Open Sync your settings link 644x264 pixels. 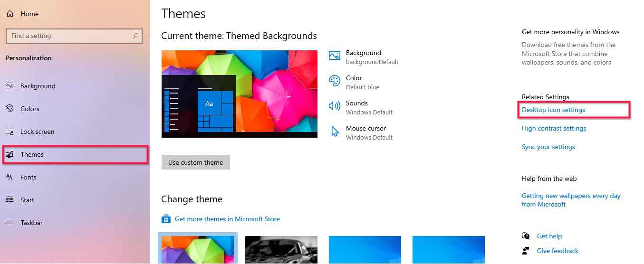(548, 147)
